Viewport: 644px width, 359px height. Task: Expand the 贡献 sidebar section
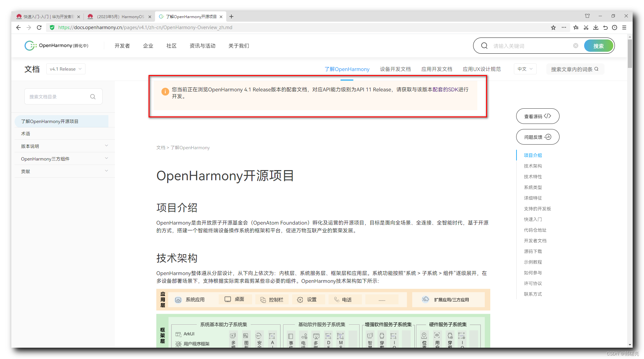[x=106, y=171]
